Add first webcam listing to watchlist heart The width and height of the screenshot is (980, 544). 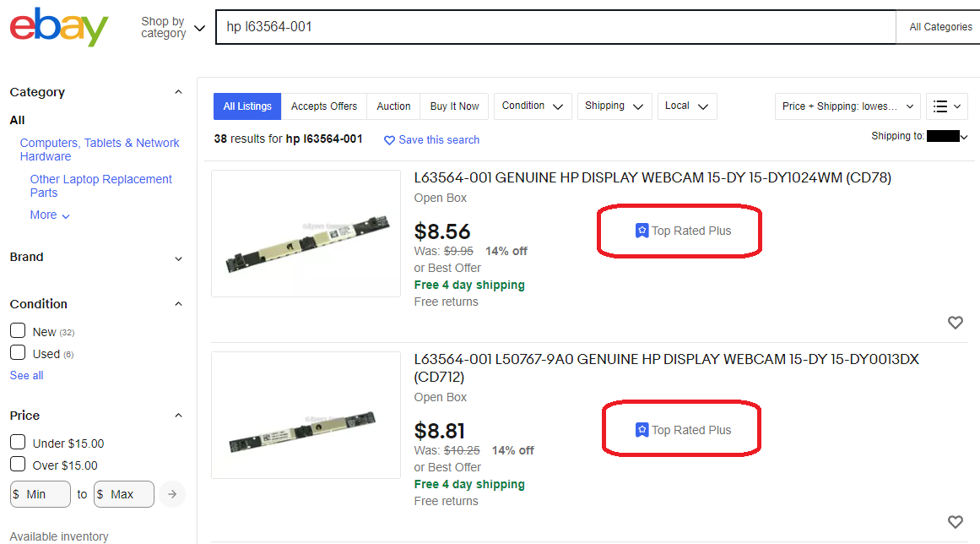coord(955,323)
